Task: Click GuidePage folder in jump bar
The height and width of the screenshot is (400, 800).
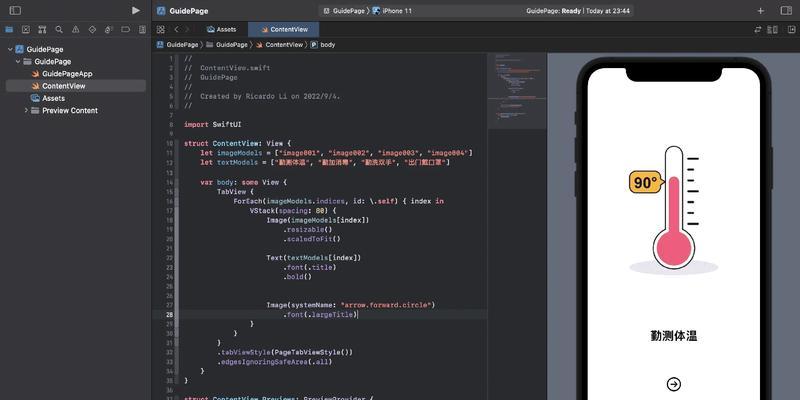Action: point(228,45)
